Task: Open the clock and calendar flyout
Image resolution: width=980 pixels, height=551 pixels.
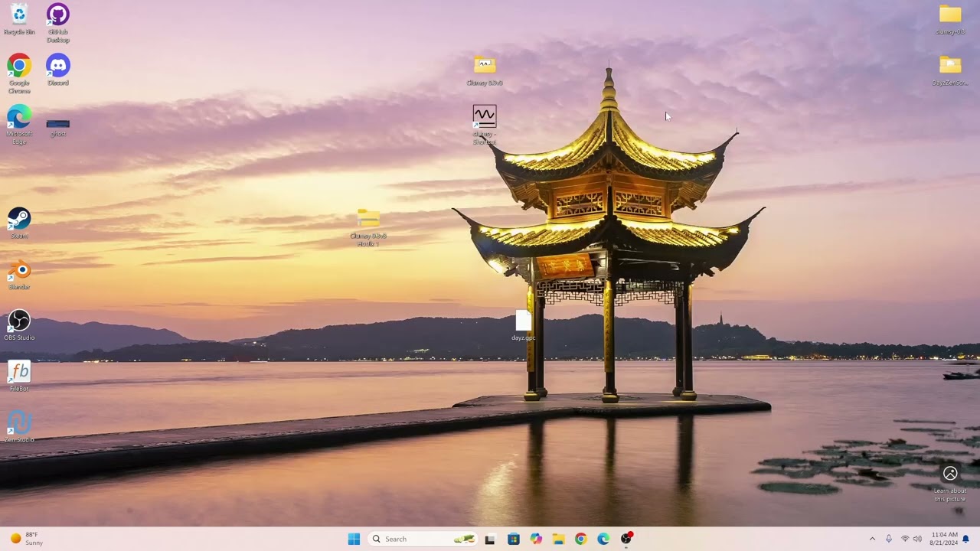Action: pos(944,539)
